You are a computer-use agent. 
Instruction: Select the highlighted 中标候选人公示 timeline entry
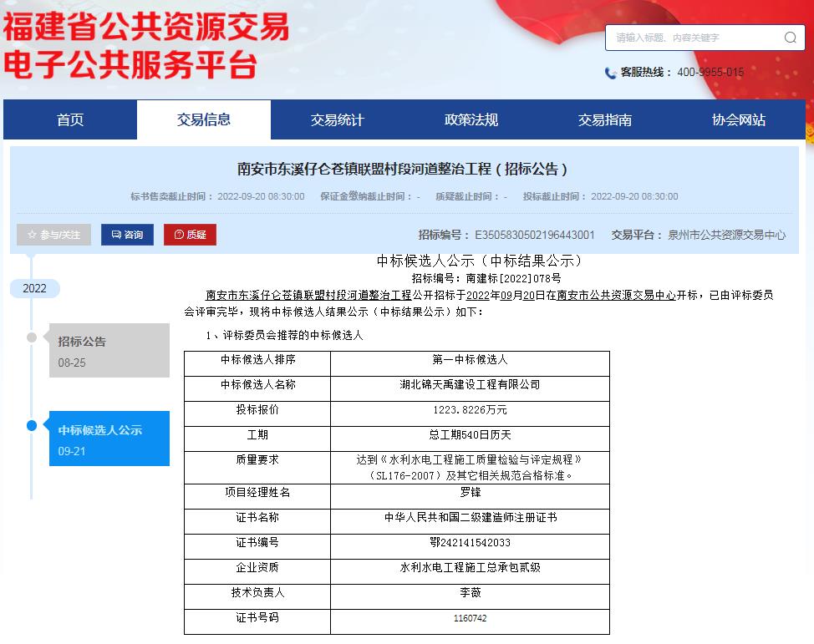pyautogui.click(x=109, y=438)
